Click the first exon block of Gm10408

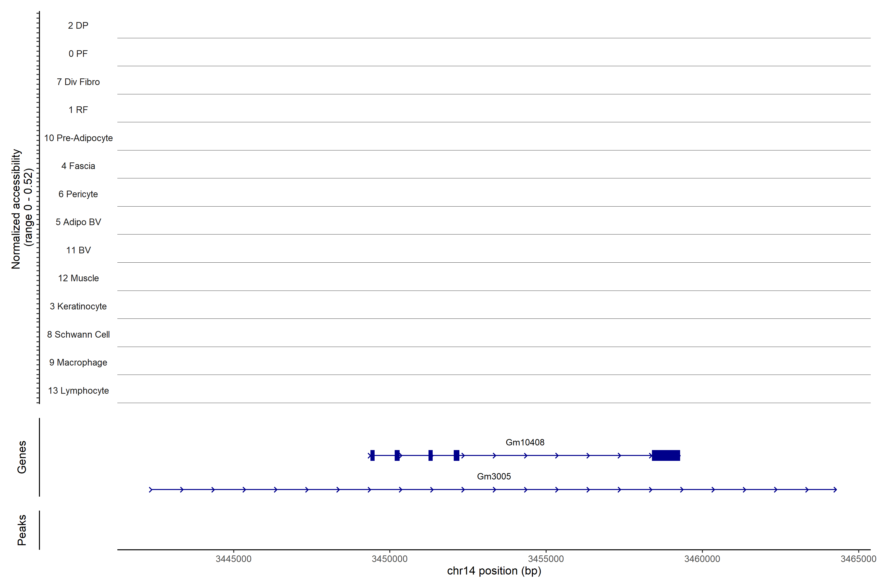pos(372,455)
